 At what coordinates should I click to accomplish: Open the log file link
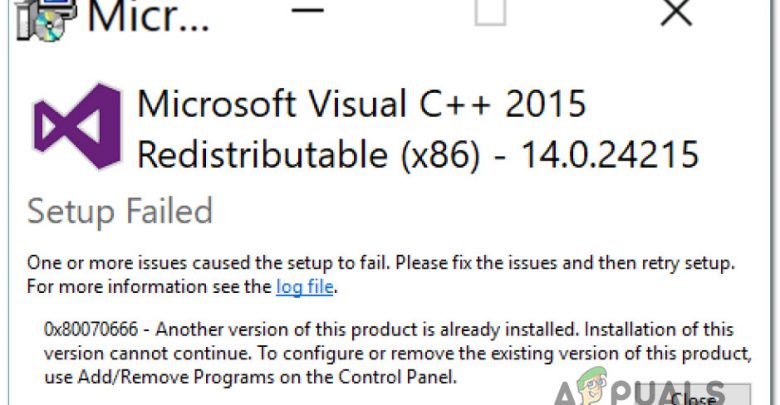point(304,288)
